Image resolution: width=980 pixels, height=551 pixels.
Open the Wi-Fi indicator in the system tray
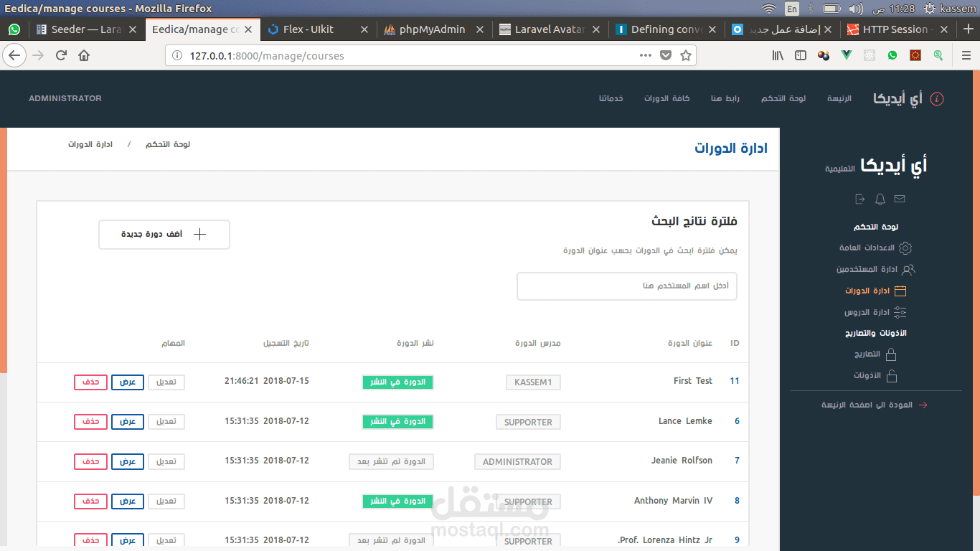[x=769, y=9]
